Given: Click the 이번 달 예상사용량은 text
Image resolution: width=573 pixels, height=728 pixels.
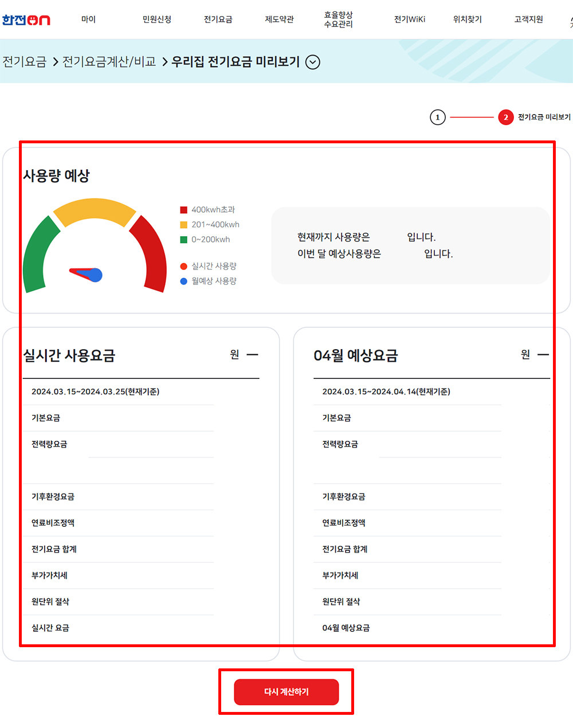Looking at the screenshot, I should (339, 253).
